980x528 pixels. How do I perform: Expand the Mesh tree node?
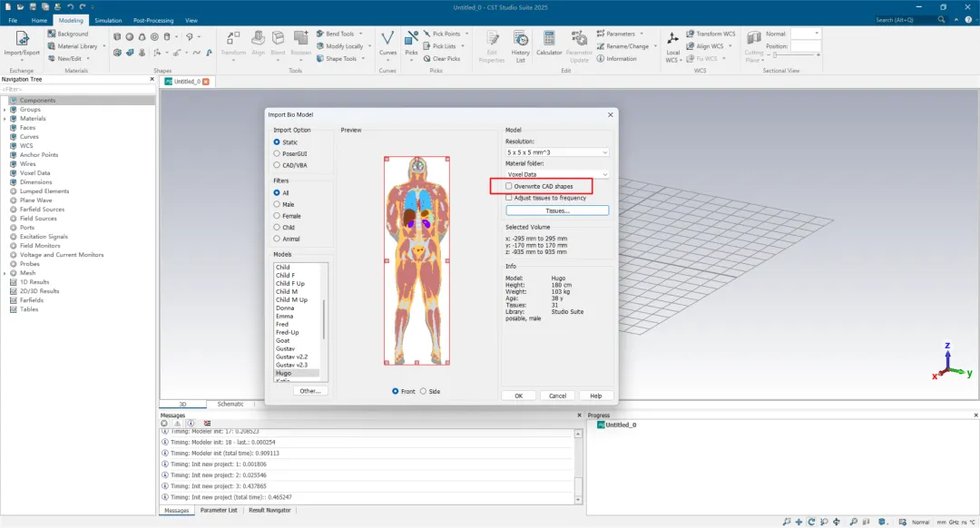point(5,273)
